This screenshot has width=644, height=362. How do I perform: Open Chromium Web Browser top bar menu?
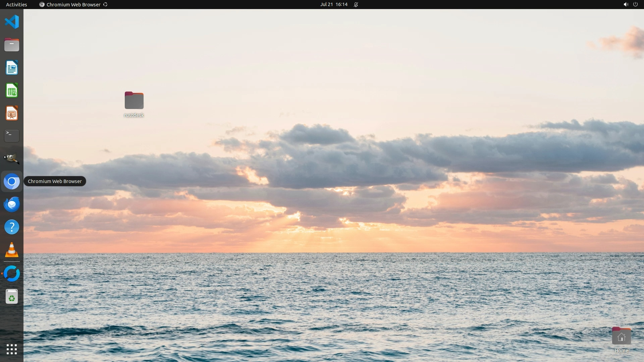[73, 4]
